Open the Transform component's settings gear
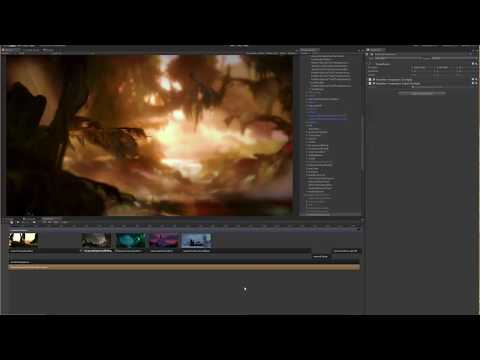 [476, 63]
